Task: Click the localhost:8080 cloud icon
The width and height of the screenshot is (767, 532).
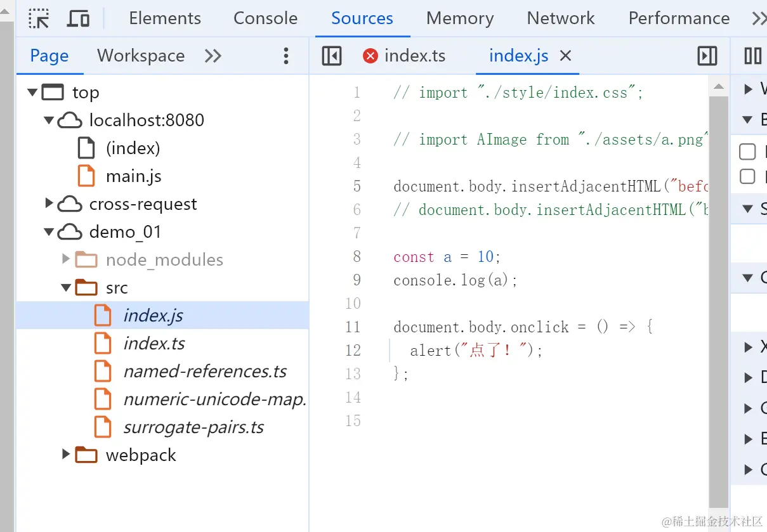Action: 70,120
